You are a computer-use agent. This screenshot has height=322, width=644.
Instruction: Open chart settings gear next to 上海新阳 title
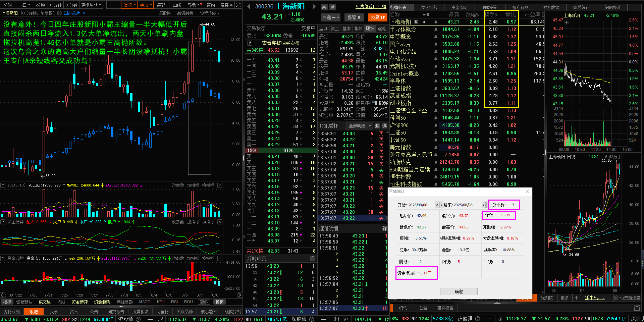(59, 13)
